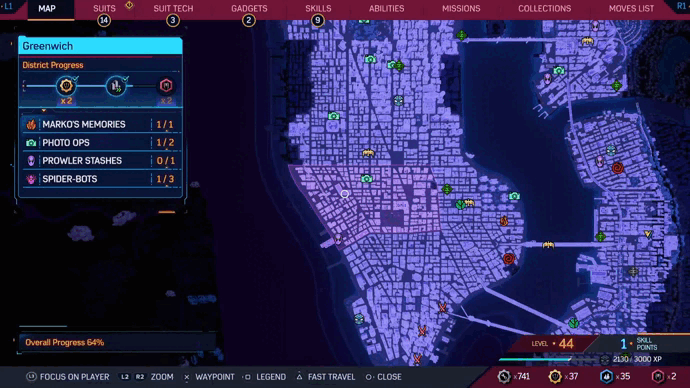
Task: Click the Prowler Stashes mask icon in list
Action: pyautogui.click(x=31, y=161)
